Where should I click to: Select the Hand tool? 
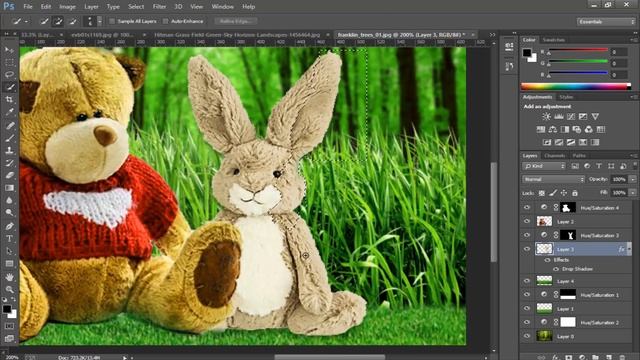pos(9,277)
